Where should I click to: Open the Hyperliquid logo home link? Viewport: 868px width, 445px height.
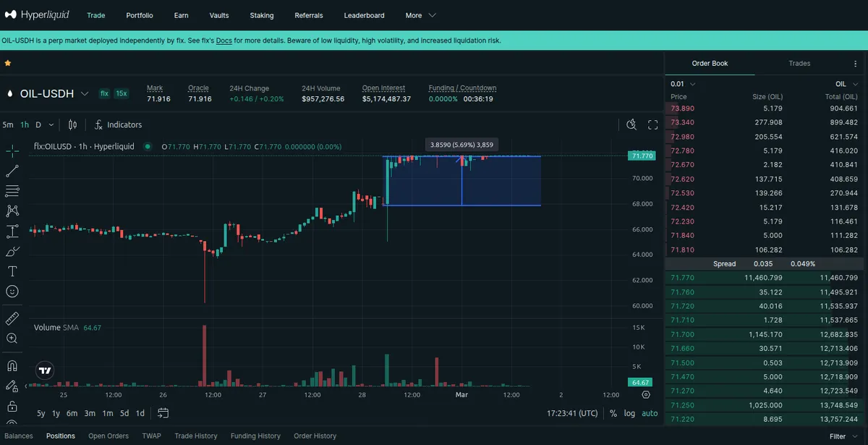click(x=37, y=14)
